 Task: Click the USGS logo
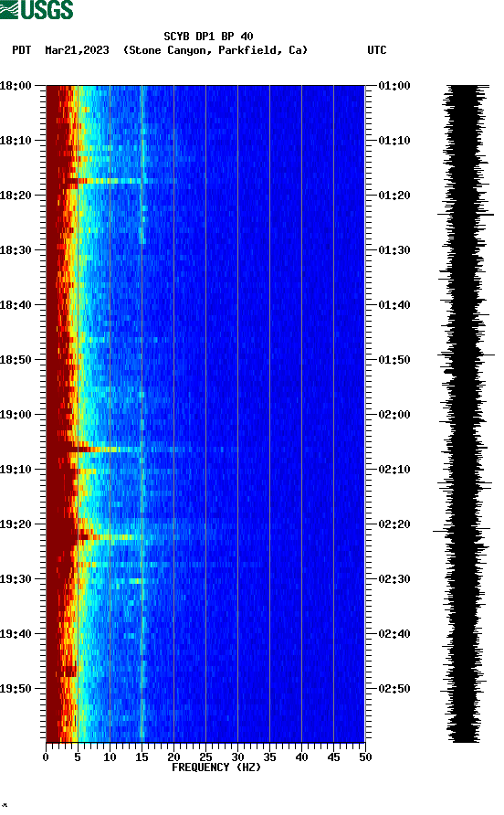coord(37,9)
